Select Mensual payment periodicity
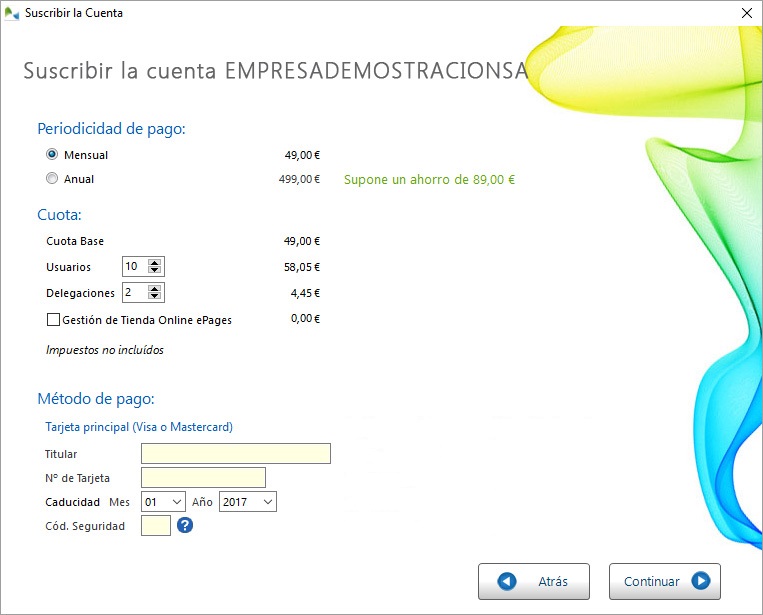Image resolution: width=763 pixels, height=615 pixels. point(52,154)
